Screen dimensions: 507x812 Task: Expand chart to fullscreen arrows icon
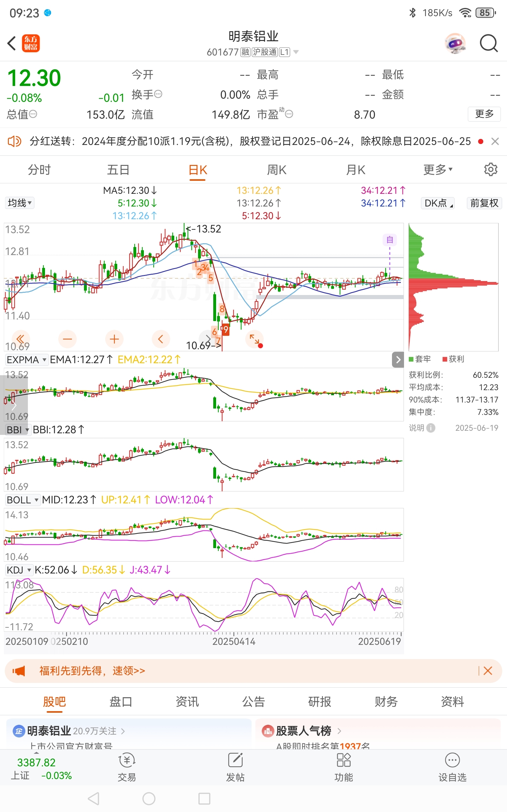coord(254,339)
